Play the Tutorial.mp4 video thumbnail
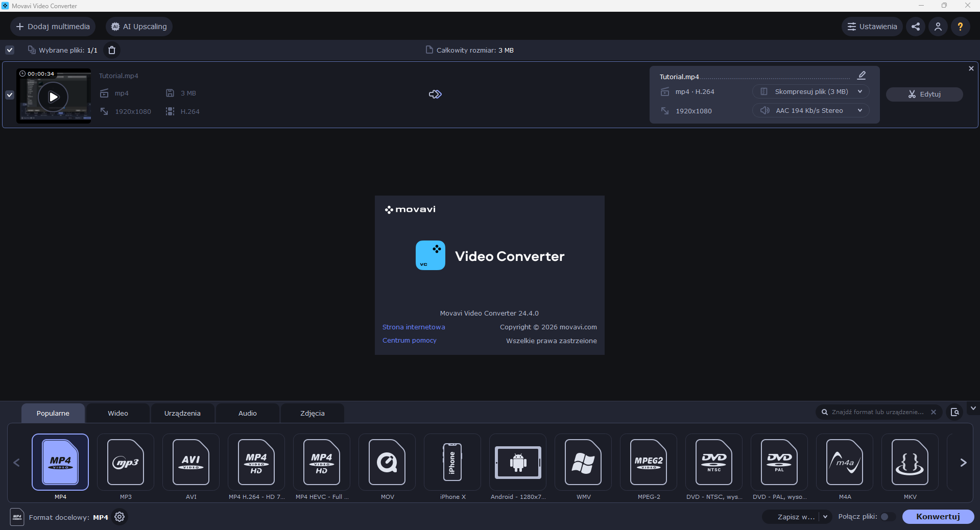 point(53,97)
